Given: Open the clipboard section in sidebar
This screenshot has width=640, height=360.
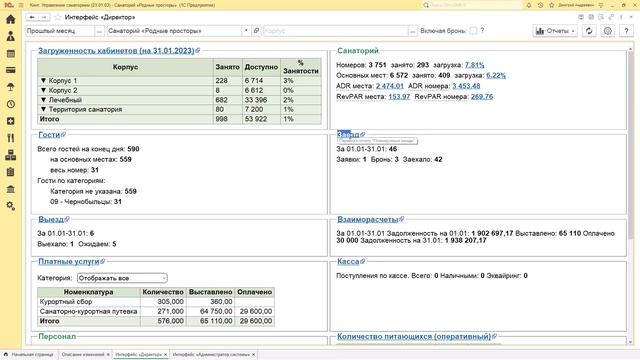Looking at the screenshot, I should tap(11, 172).
